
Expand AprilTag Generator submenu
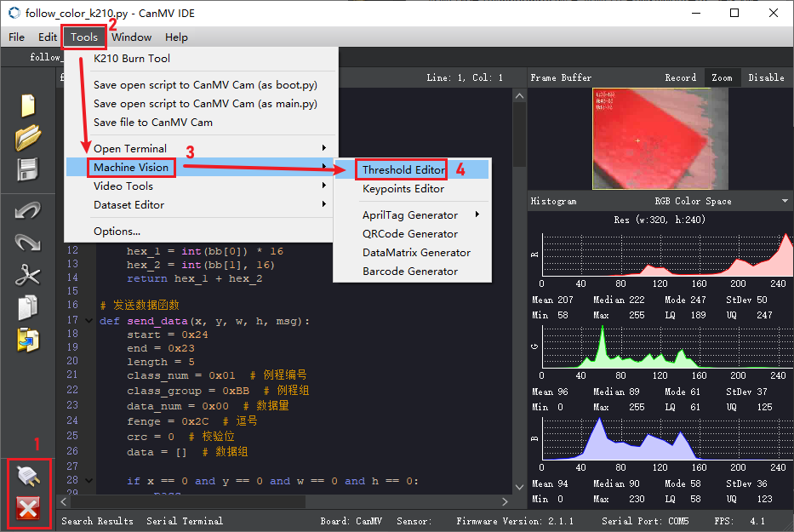(x=412, y=215)
